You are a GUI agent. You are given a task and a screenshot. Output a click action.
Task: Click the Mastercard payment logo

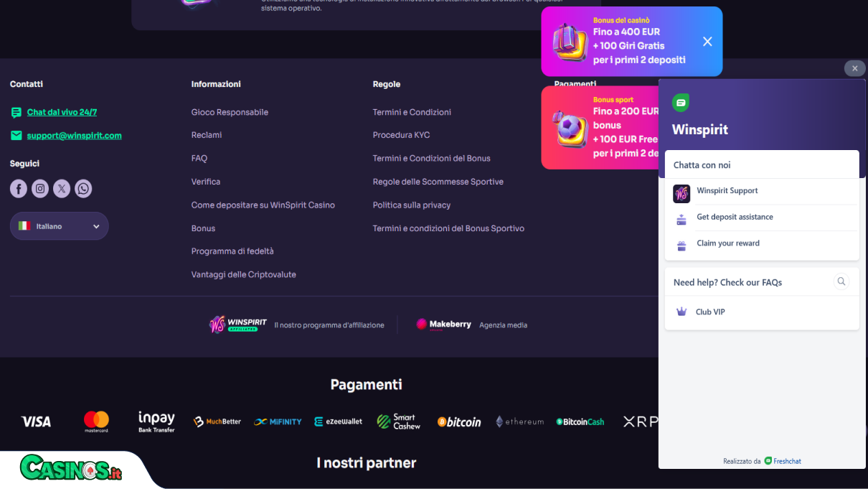coord(96,422)
